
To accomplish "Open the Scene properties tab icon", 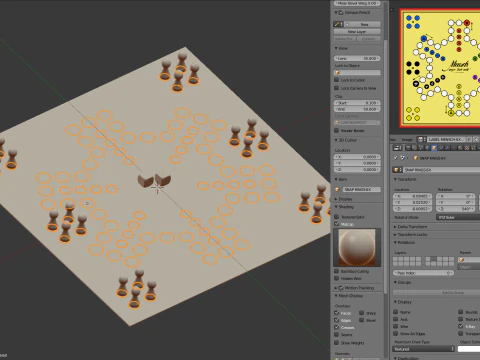I will 421,148.
